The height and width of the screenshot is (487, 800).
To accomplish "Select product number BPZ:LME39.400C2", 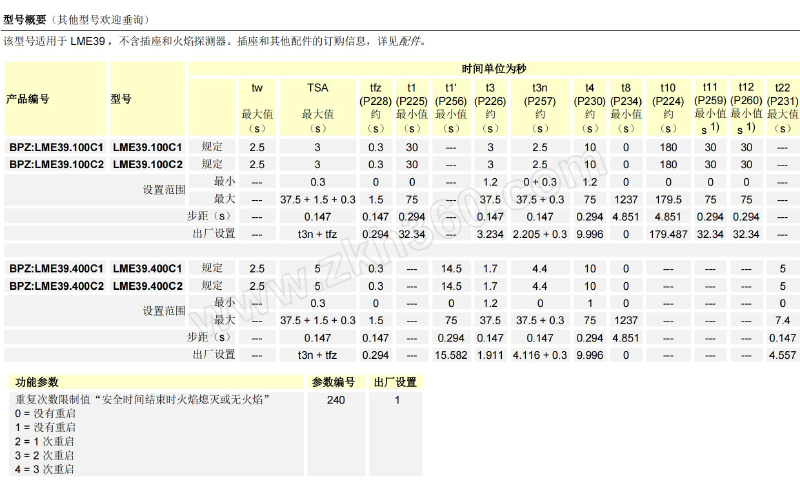I will point(56,286).
